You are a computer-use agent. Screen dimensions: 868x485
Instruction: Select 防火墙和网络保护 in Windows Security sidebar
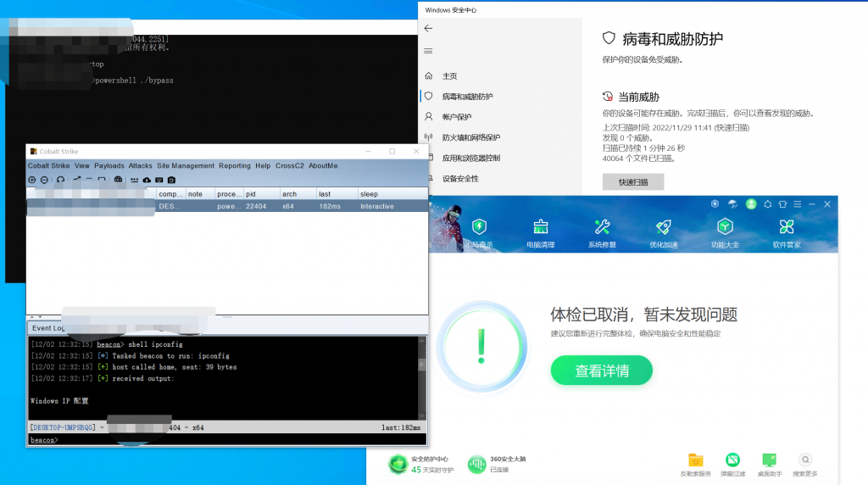pos(470,137)
